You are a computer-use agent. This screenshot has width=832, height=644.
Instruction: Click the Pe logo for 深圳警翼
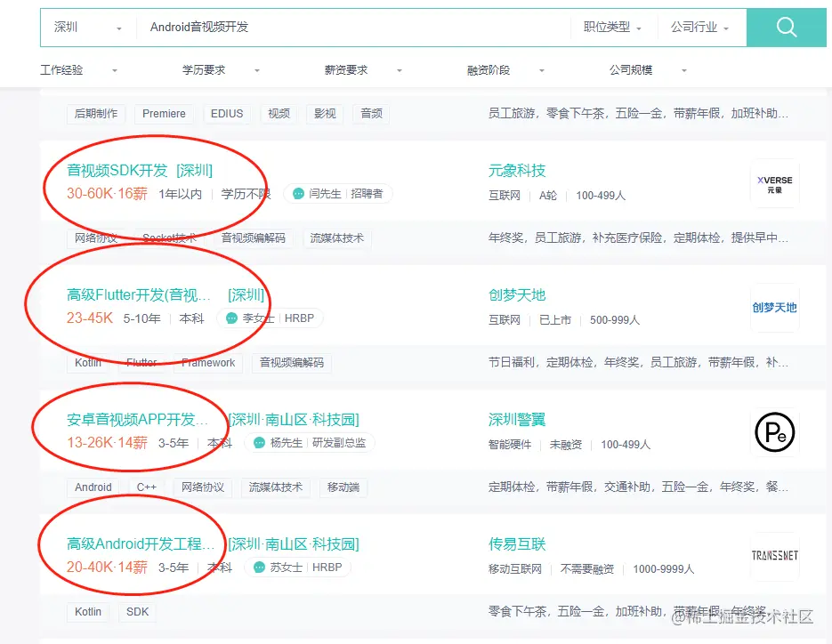click(x=774, y=432)
